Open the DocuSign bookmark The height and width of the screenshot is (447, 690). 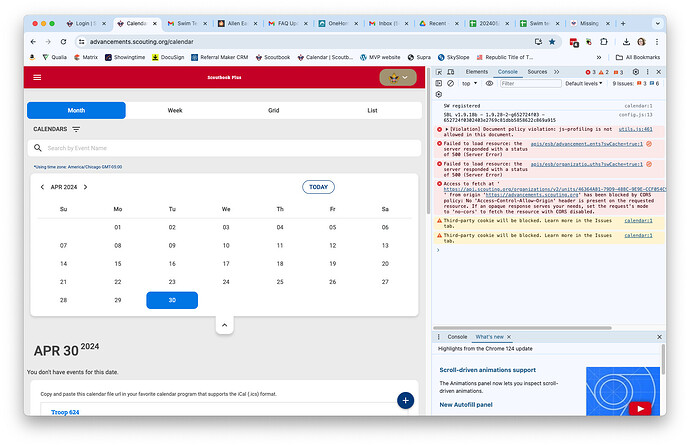[168, 57]
